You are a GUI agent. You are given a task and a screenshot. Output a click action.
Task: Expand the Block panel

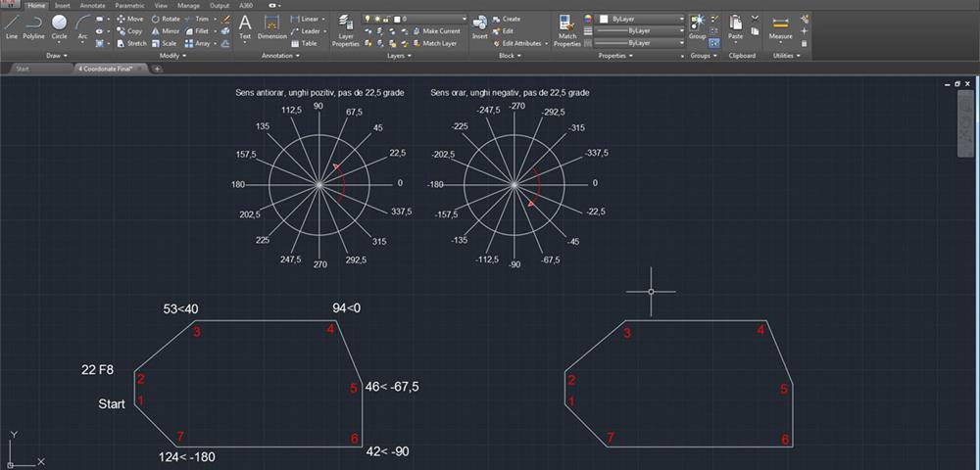tap(510, 56)
